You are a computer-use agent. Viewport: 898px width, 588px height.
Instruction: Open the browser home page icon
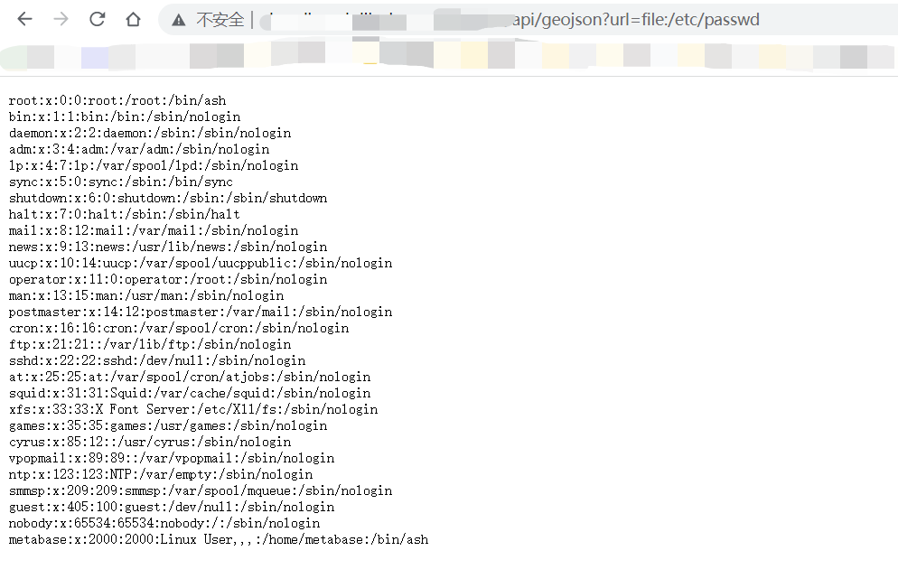133,19
